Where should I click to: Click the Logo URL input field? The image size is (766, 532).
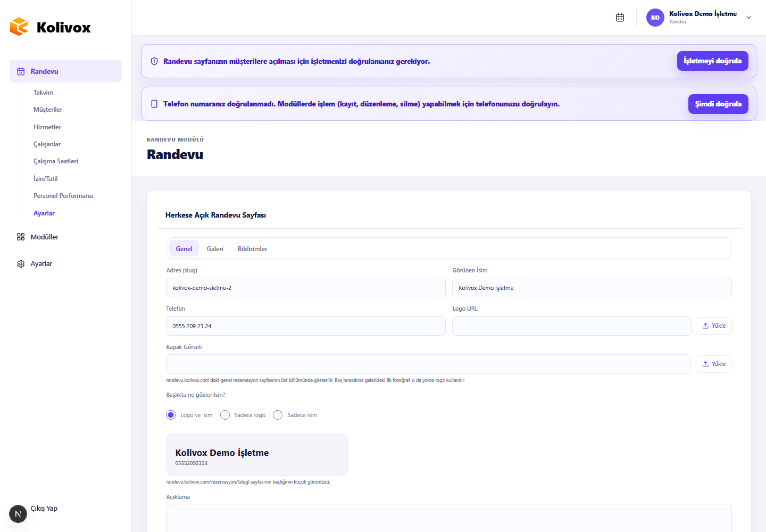(572, 326)
